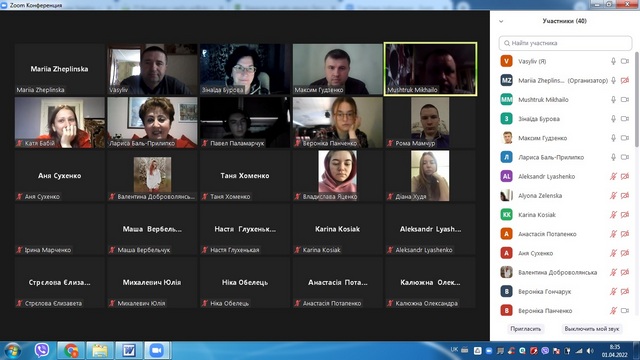The height and width of the screenshot is (360, 640).
Task: Open Google Chrome from the taskbar
Action: [x=71, y=351]
